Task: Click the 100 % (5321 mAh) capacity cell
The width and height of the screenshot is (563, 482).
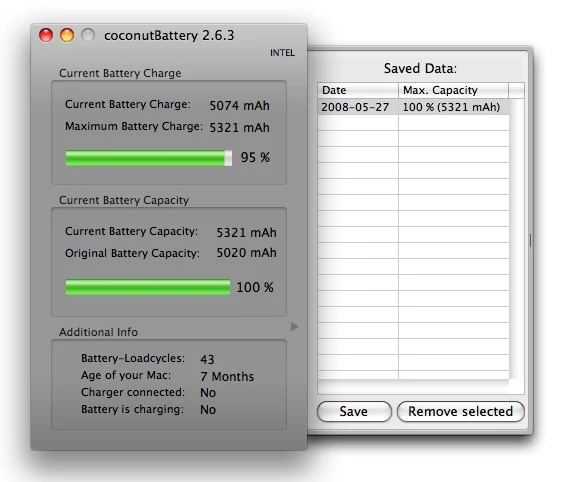Action: click(451, 107)
